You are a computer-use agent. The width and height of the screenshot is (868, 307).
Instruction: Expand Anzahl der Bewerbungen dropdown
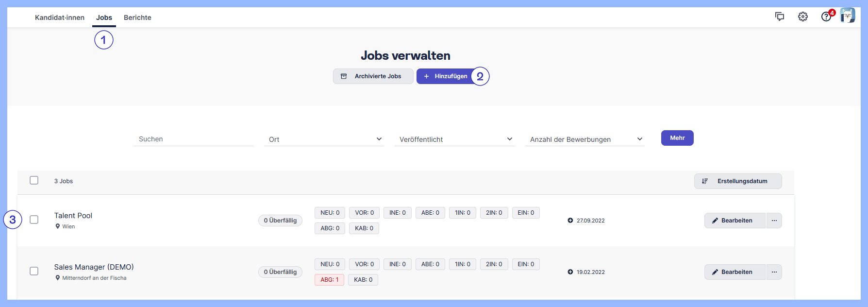point(585,139)
